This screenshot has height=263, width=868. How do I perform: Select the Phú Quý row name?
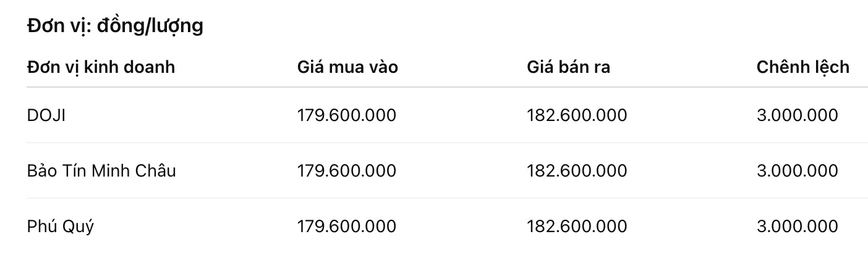(x=61, y=227)
